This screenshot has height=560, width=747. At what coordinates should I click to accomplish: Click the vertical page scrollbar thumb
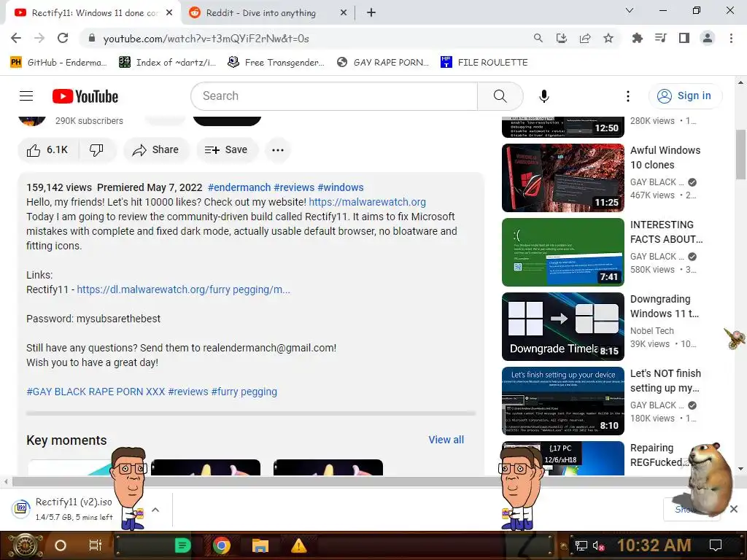(741, 155)
